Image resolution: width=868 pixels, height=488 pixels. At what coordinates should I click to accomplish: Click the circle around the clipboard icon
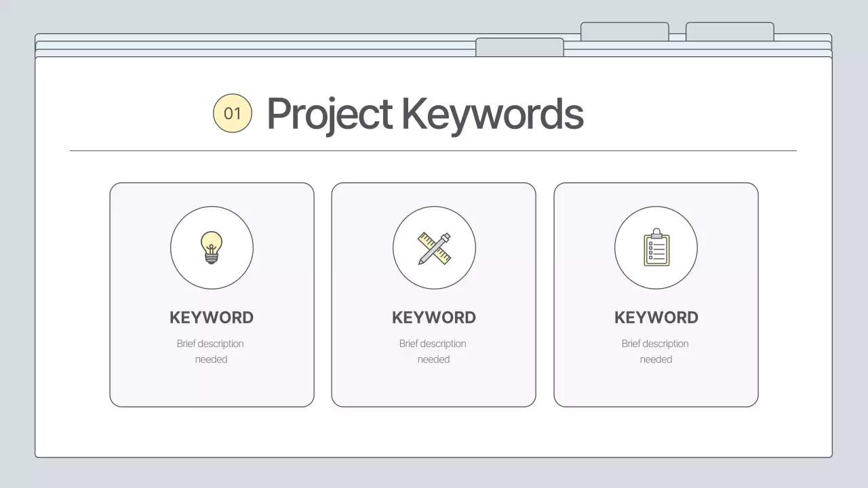tap(656, 247)
